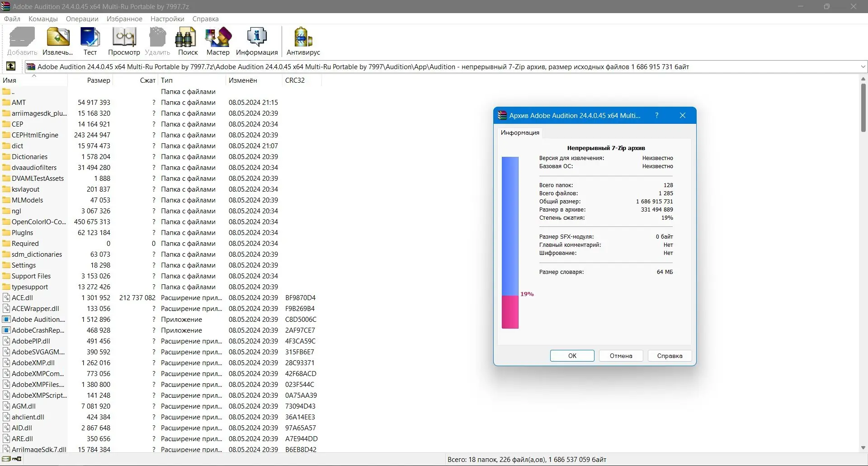Click the drive icon in status bar
This screenshot has height=466, width=868.
[x=7, y=459]
